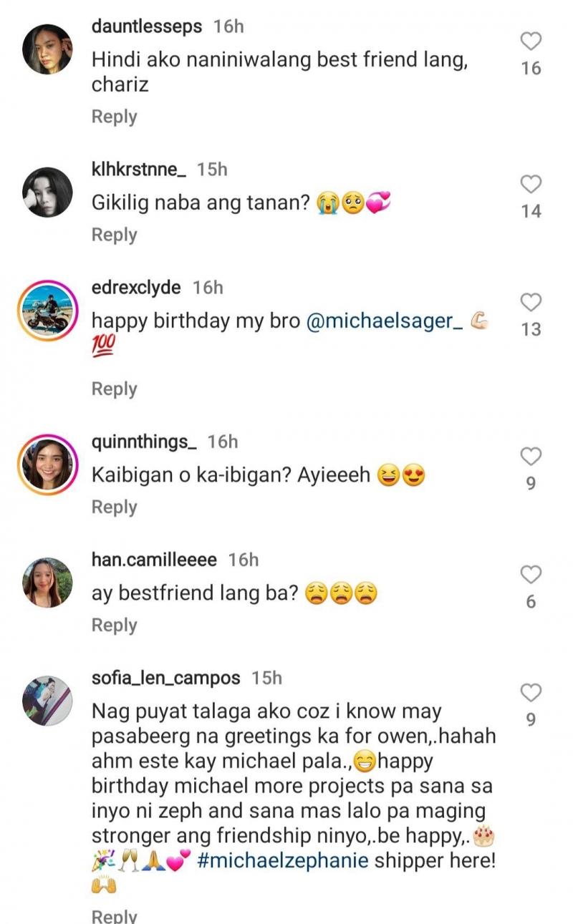Open the #michaelzephanie hashtag
This screenshot has width=573, height=924.
281,860
